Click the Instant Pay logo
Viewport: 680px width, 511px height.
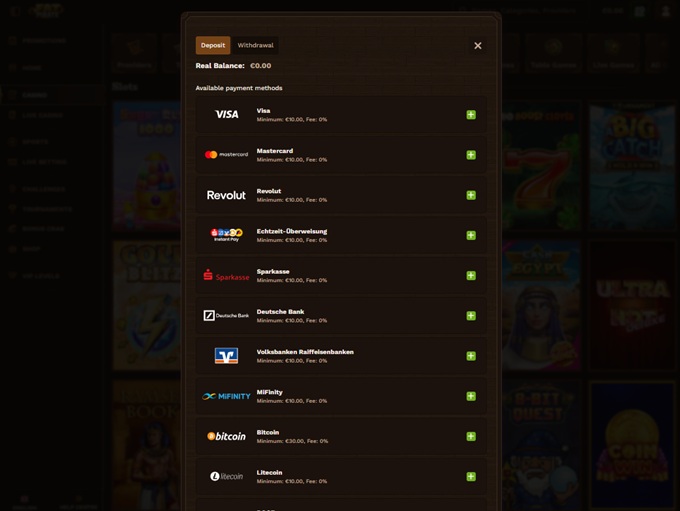pyautogui.click(x=226, y=235)
